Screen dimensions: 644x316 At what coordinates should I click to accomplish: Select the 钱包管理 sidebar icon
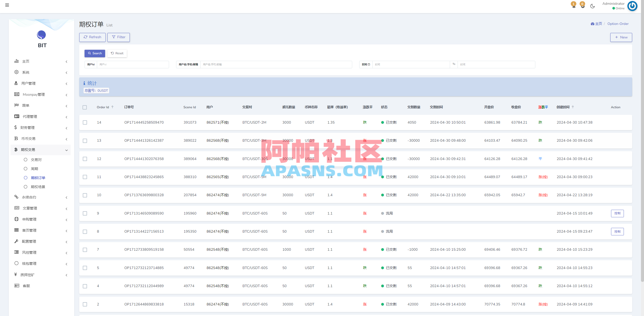16,264
